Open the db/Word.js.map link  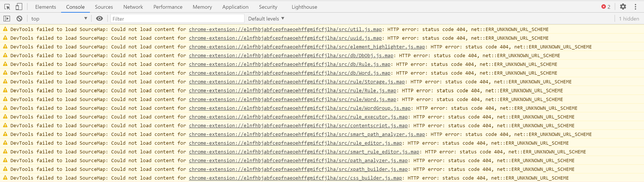tap(289, 73)
